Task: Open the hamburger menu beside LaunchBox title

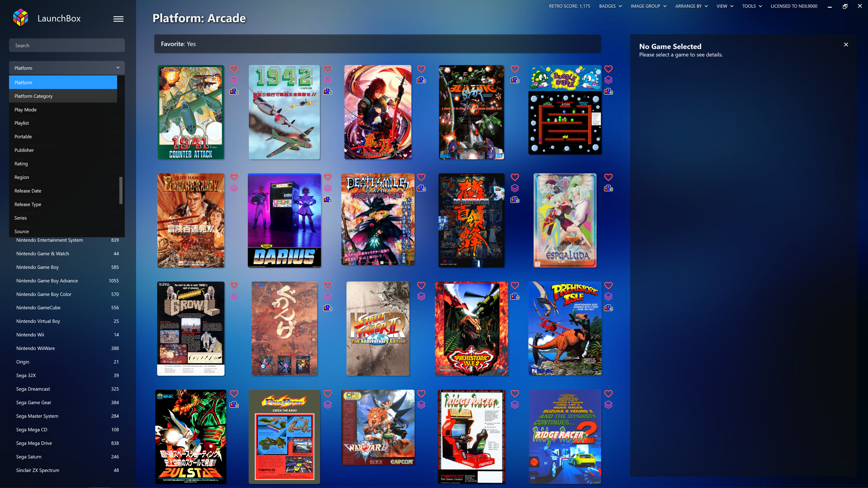Action: click(118, 19)
